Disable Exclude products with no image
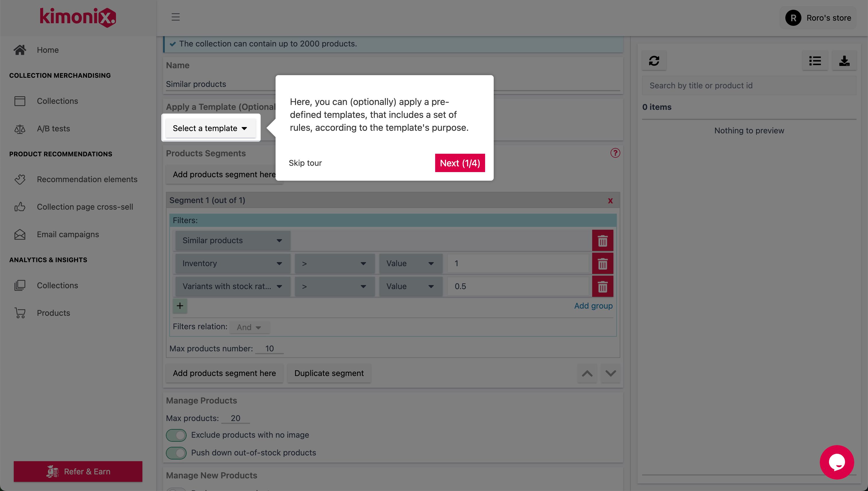 pos(176,435)
